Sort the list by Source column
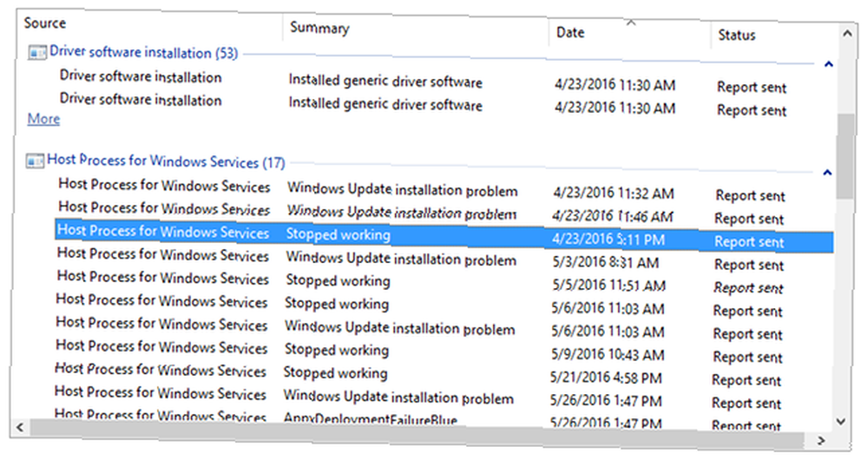The height and width of the screenshot is (460, 868). click(45, 23)
